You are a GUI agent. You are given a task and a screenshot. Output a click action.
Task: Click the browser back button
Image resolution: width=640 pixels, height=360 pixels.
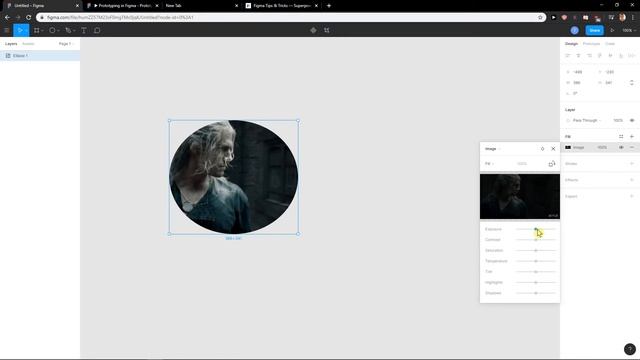pos(7,18)
